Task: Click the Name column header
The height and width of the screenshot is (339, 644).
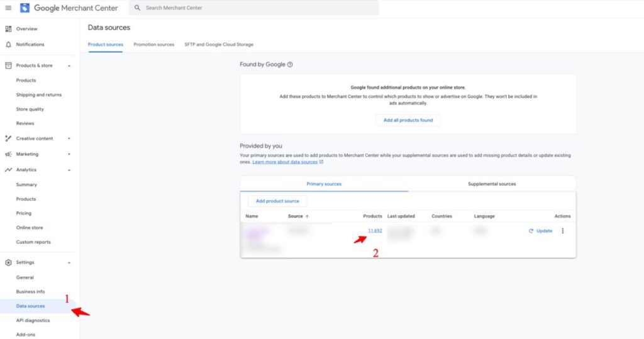Action: tap(252, 216)
